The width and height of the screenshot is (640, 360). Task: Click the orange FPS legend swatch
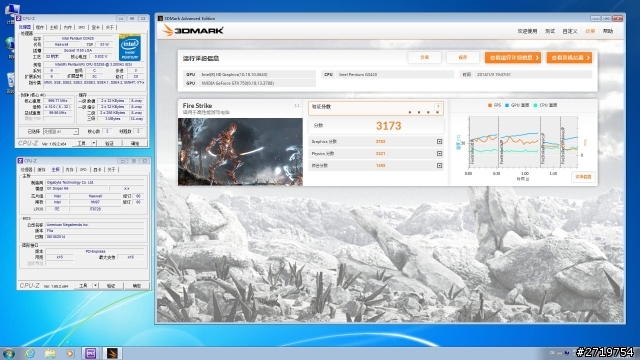tap(490, 105)
